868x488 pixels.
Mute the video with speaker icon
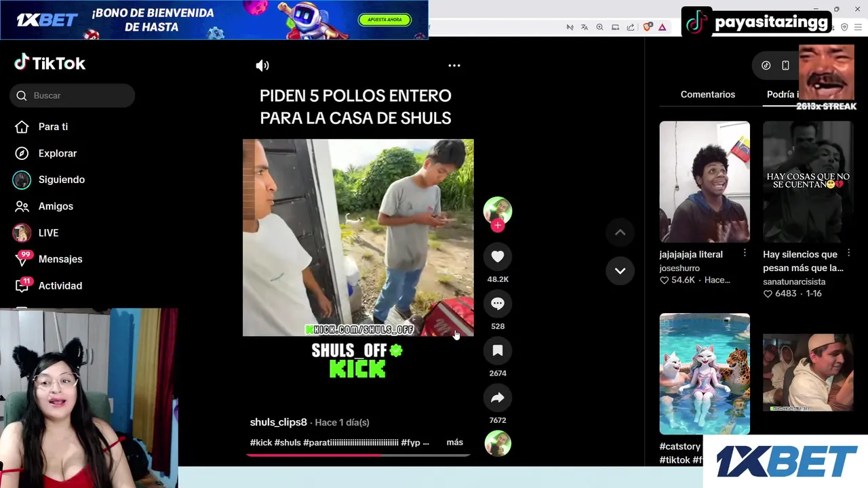(262, 66)
